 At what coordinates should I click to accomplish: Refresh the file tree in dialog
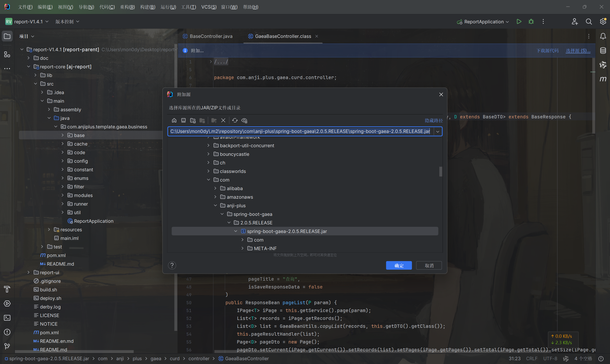235,120
